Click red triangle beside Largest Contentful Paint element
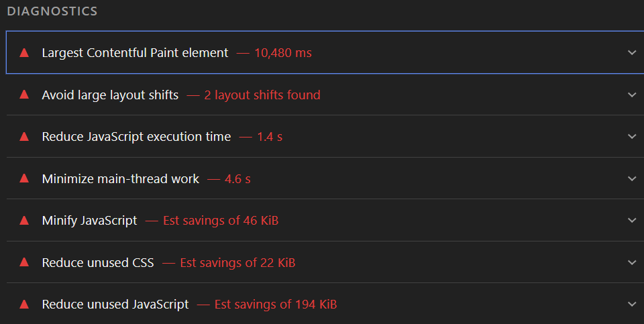This screenshot has height=324, width=644. click(24, 52)
